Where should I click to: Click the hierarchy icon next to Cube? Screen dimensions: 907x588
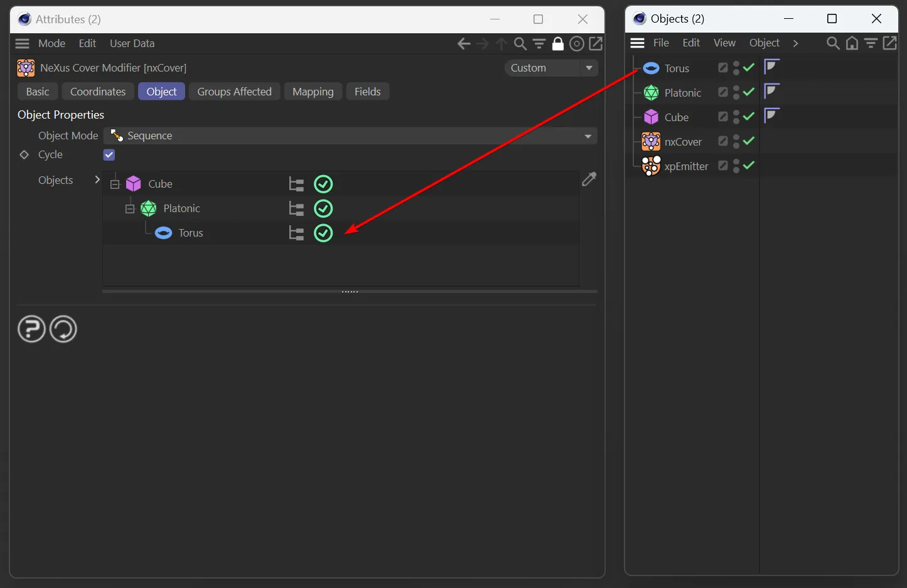coord(296,184)
